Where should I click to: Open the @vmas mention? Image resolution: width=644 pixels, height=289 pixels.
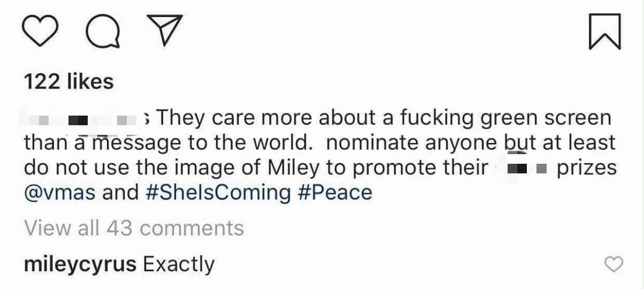(x=59, y=192)
